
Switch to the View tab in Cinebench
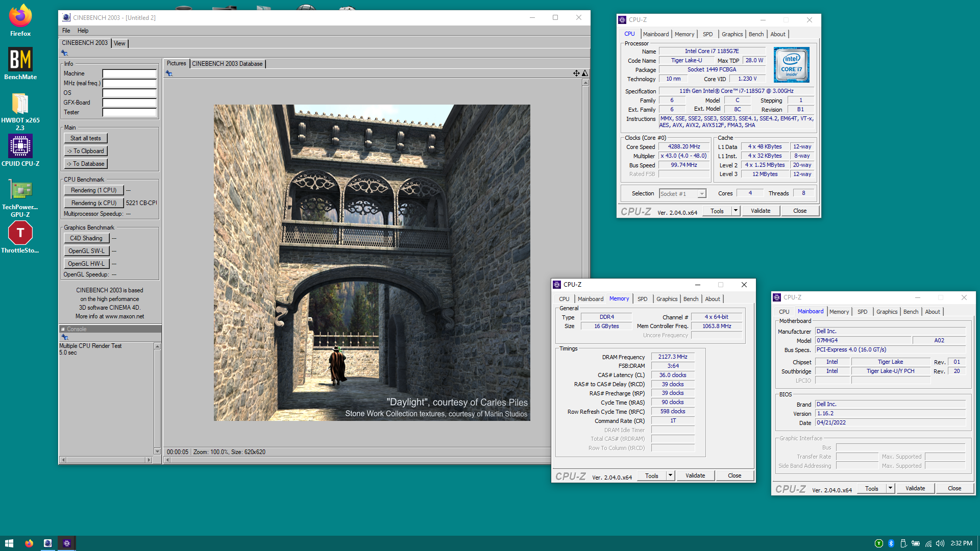click(x=119, y=43)
